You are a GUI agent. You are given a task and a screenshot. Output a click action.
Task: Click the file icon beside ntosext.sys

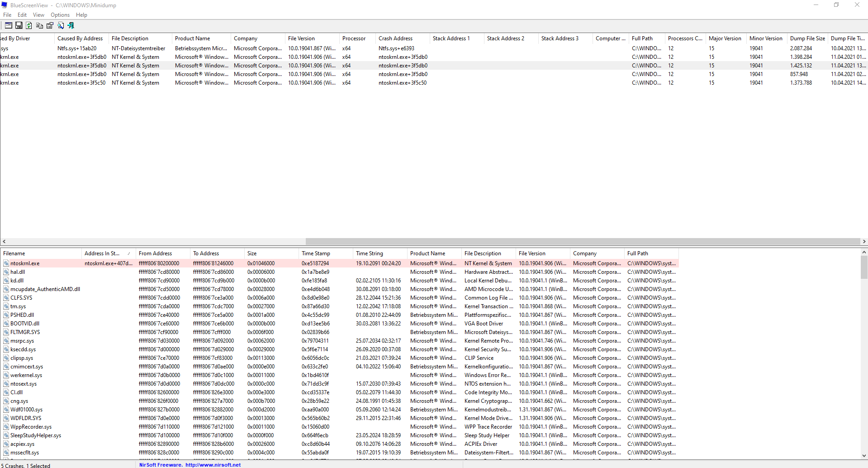(x=6, y=384)
